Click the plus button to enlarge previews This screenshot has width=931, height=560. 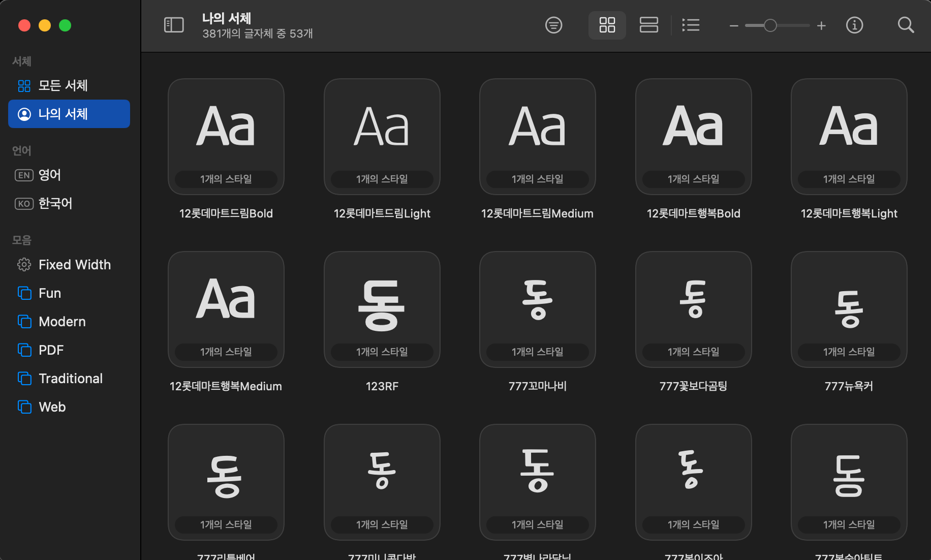pos(821,25)
